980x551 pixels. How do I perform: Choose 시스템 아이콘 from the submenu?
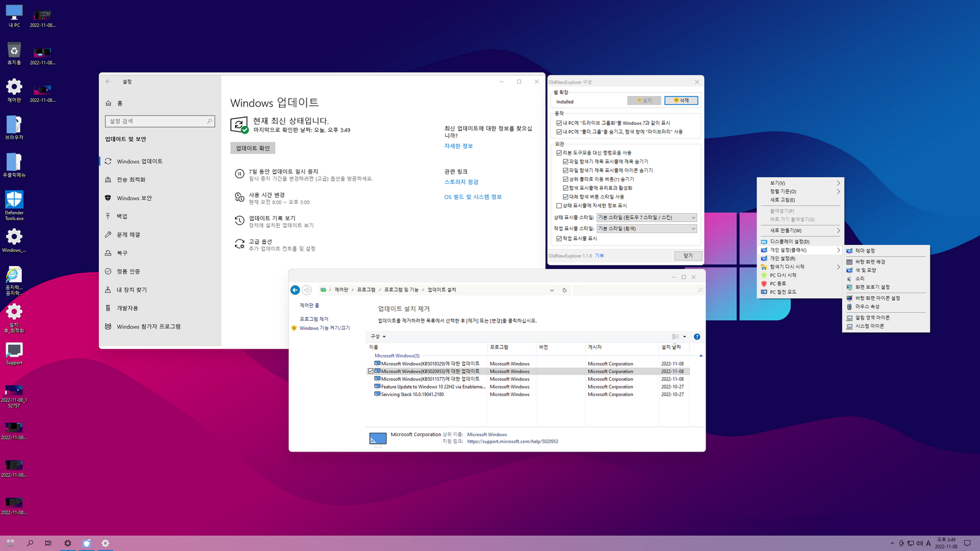click(886, 326)
